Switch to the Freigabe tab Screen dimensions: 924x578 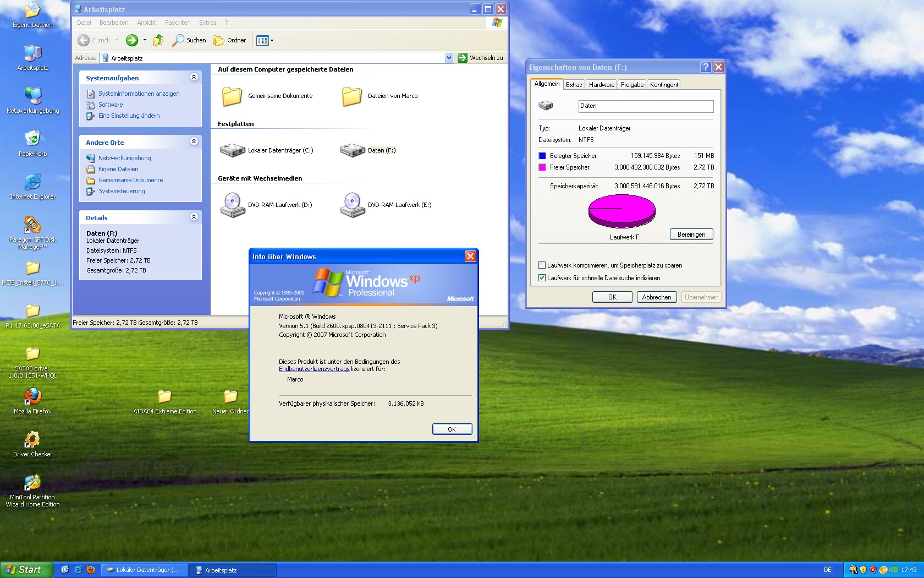[632, 85]
